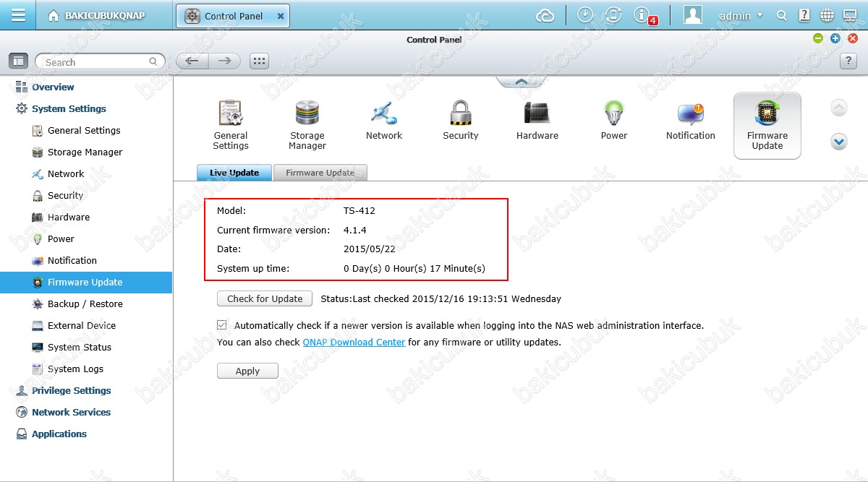Toggle the sidebar panel view button
This screenshot has height=482, width=868.
tap(19, 61)
